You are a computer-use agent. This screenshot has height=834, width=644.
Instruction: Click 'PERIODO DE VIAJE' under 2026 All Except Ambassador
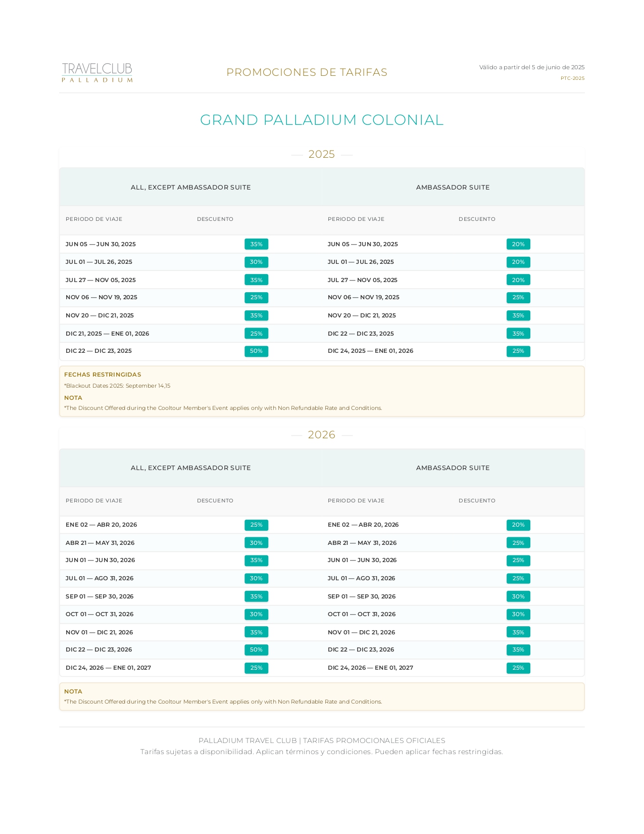(x=94, y=501)
